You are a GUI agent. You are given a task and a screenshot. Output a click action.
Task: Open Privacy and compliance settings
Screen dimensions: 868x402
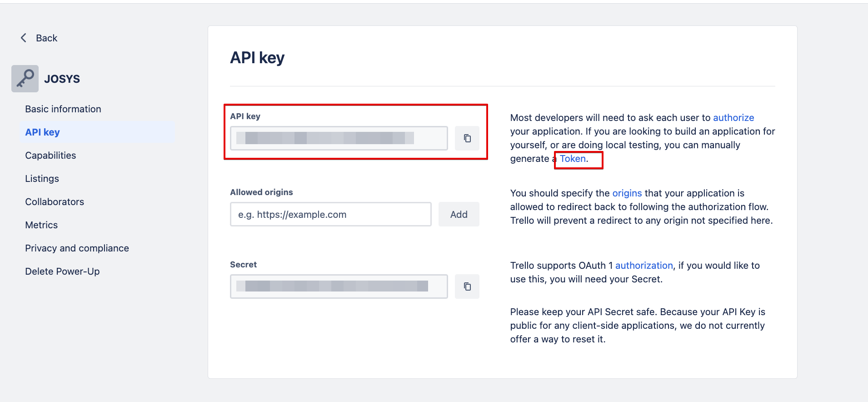pos(77,248)
